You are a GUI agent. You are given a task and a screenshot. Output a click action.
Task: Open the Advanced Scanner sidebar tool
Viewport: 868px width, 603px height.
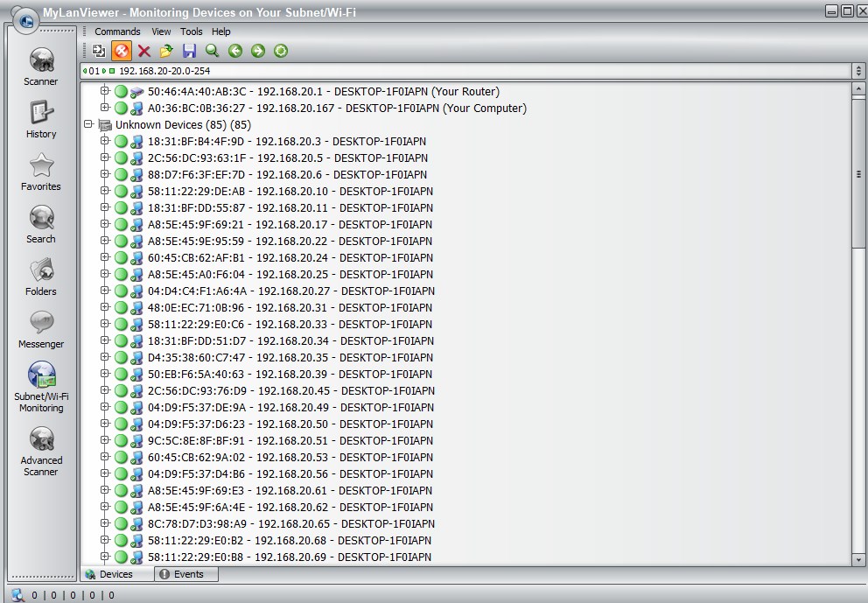coord(41,451)
